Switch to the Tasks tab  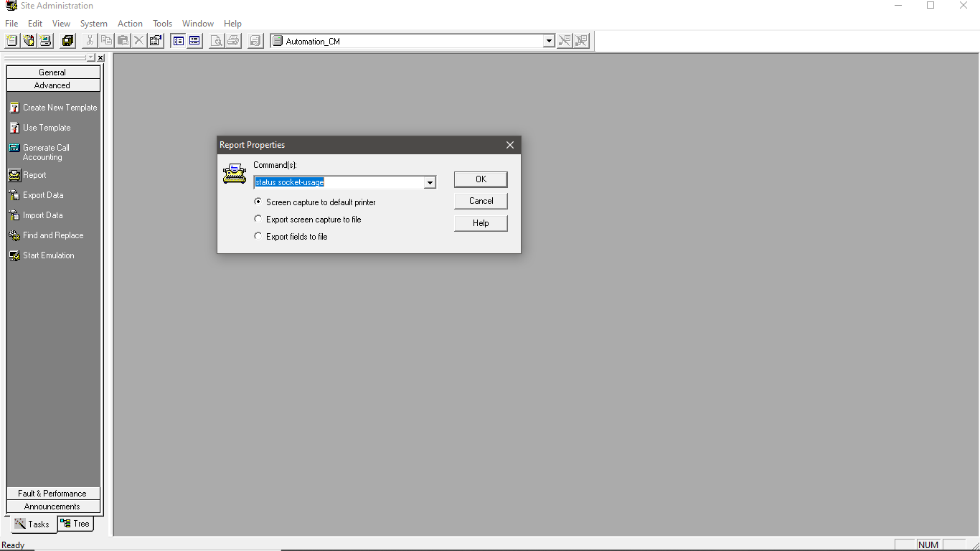32,524
